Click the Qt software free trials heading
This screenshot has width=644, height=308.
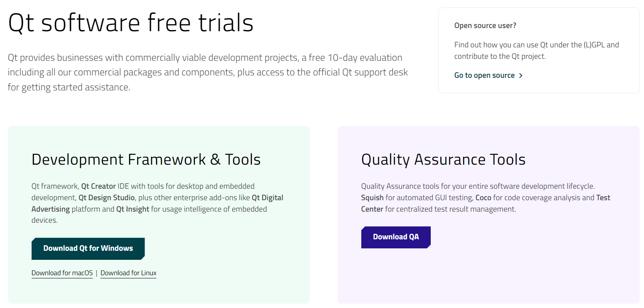(131, 23)
